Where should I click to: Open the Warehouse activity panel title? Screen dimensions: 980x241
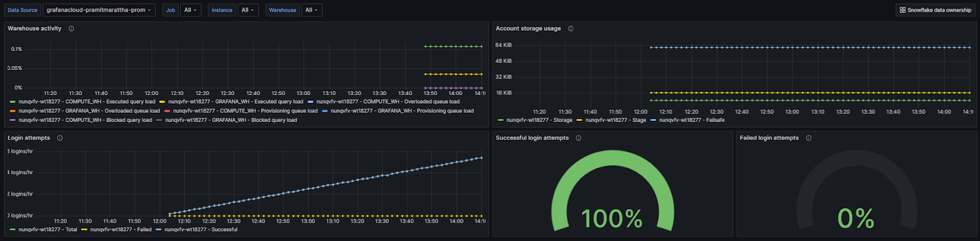[x=34, y=29]
